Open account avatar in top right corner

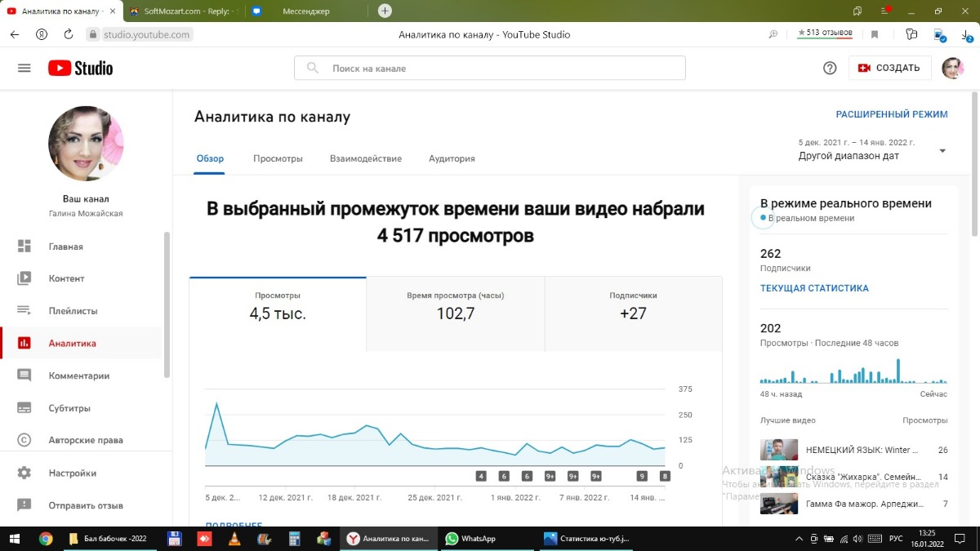pyautogui.click(x=952, y=68)
